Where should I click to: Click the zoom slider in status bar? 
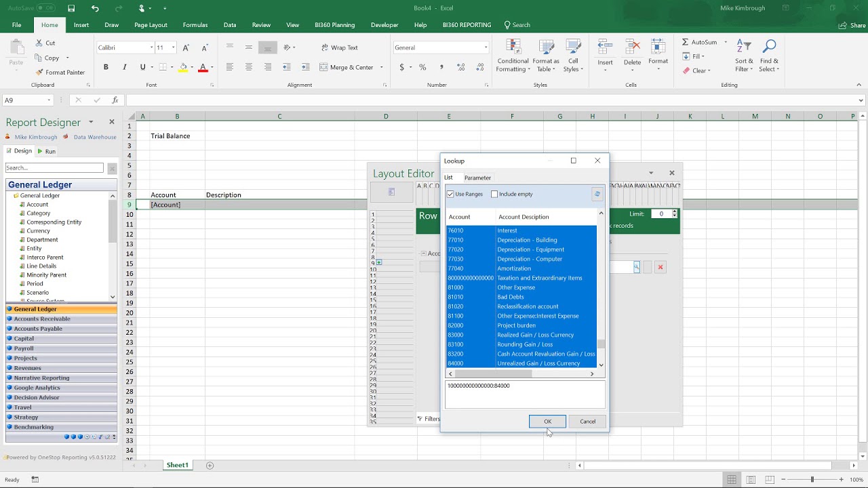[x=812, y=479]
